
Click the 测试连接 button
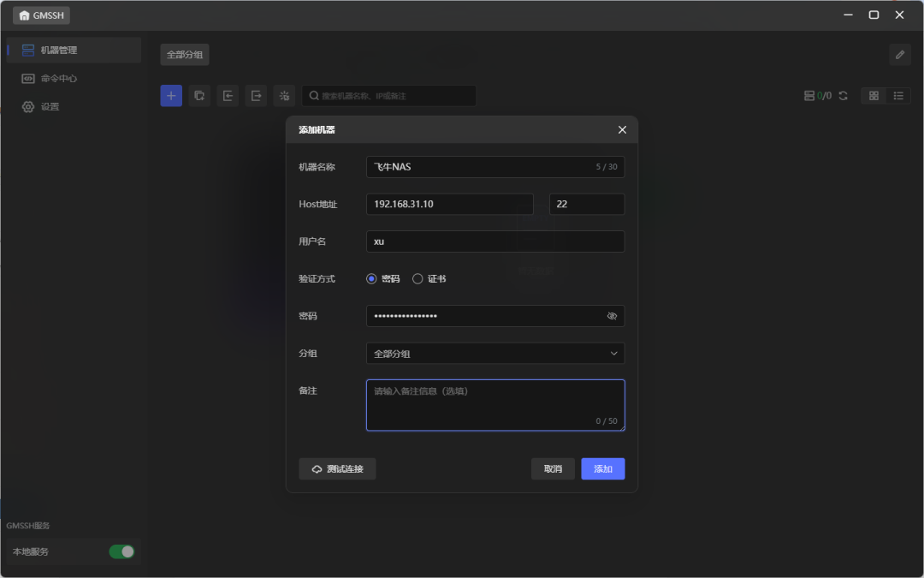click(x=337, y=469)
